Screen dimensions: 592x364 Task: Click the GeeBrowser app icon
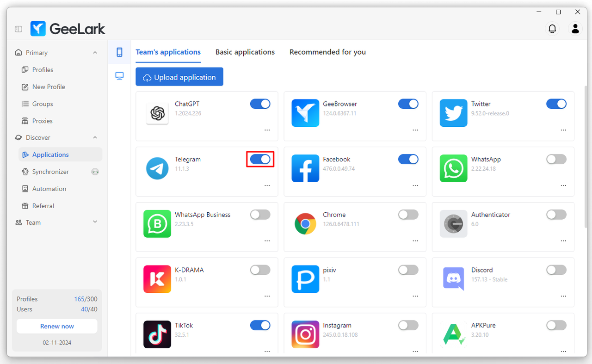click(x=305, y=113)
